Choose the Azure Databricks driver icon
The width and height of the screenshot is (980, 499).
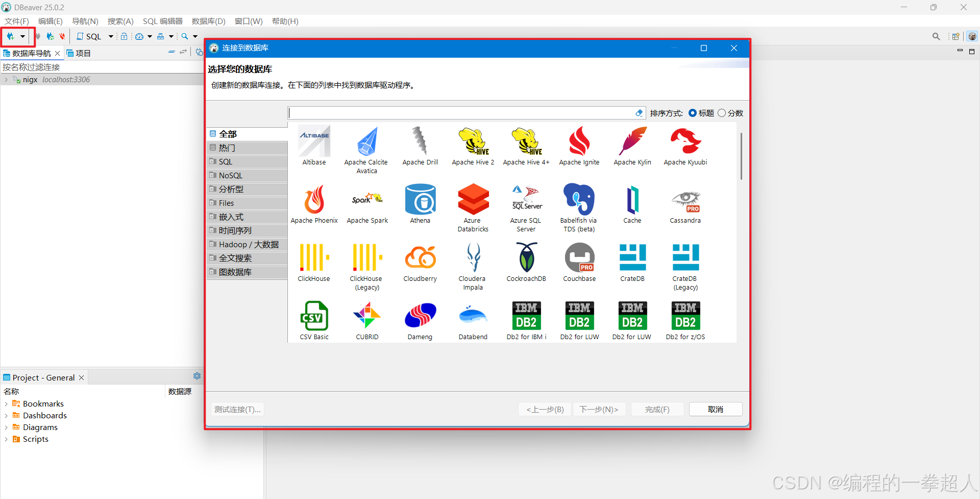tap(473, 199)
